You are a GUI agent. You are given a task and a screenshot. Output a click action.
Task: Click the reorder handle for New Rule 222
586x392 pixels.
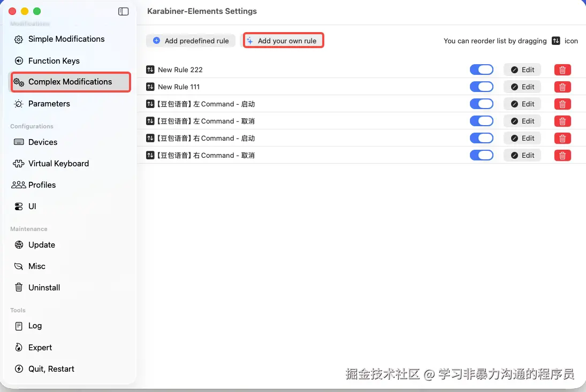[150, 70]
